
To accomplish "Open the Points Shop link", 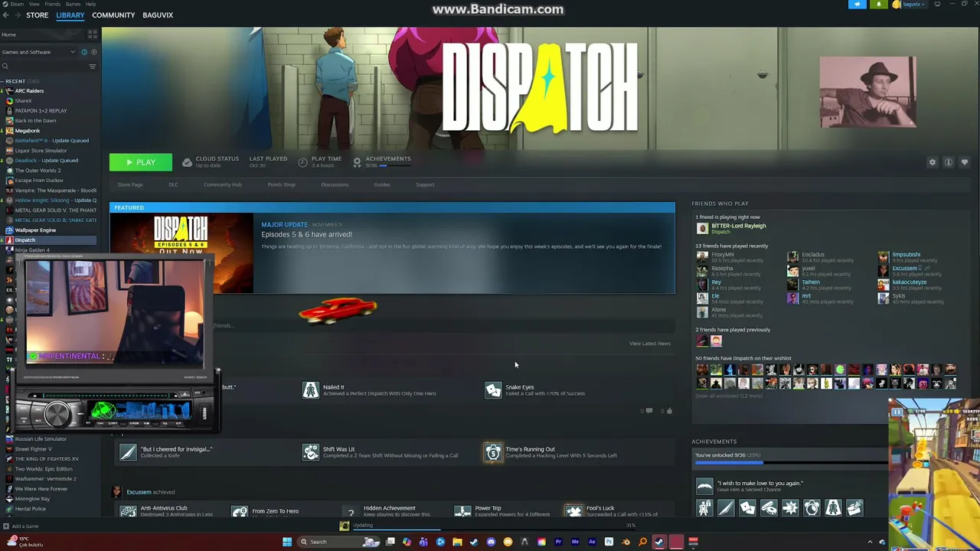I will point(281,184).
